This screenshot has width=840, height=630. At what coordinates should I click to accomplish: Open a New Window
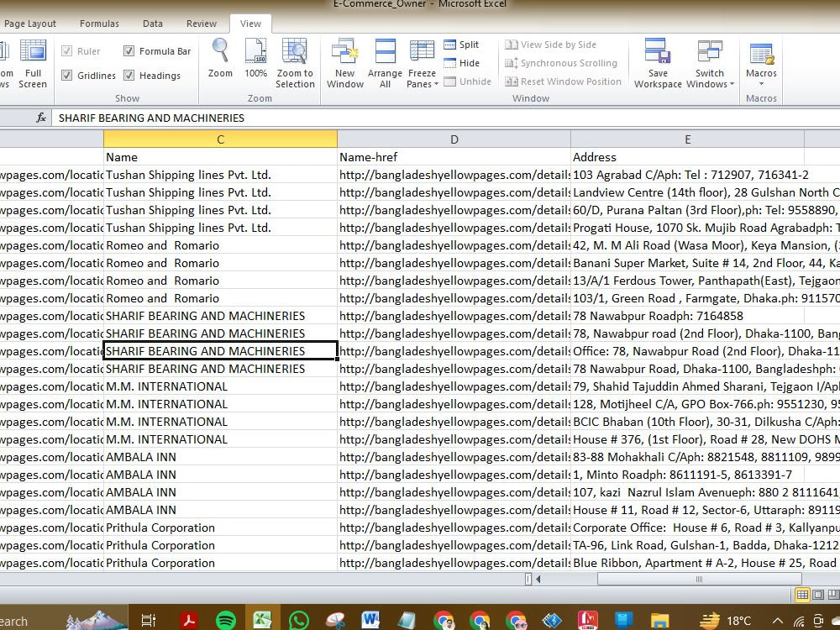coord(345,63)
